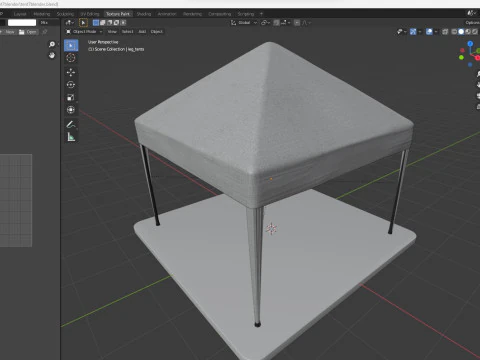Click the tweak select tool icon in header
Image resolution: width=480 pixels, height=360 pixels.
point(83,23)
